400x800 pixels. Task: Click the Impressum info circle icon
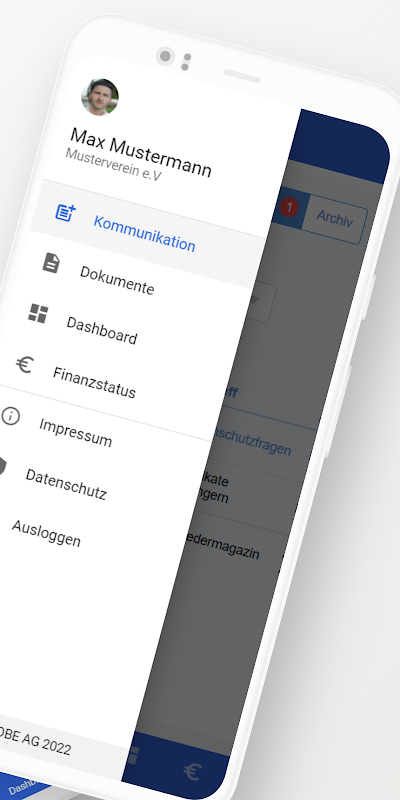[10, 415]
